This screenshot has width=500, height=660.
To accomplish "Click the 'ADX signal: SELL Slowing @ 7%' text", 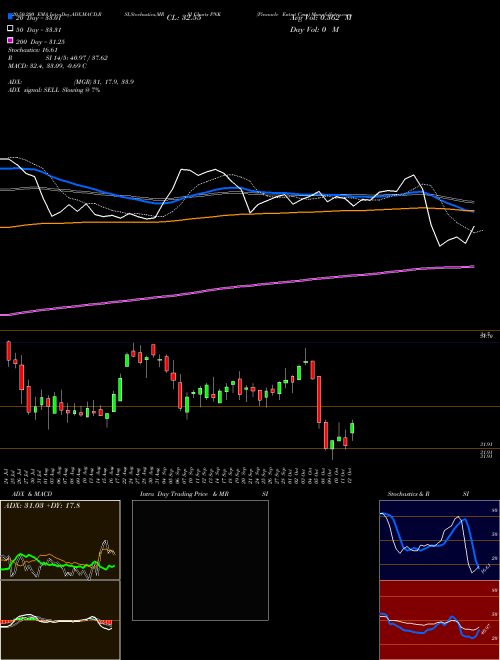I will point(54,90).
